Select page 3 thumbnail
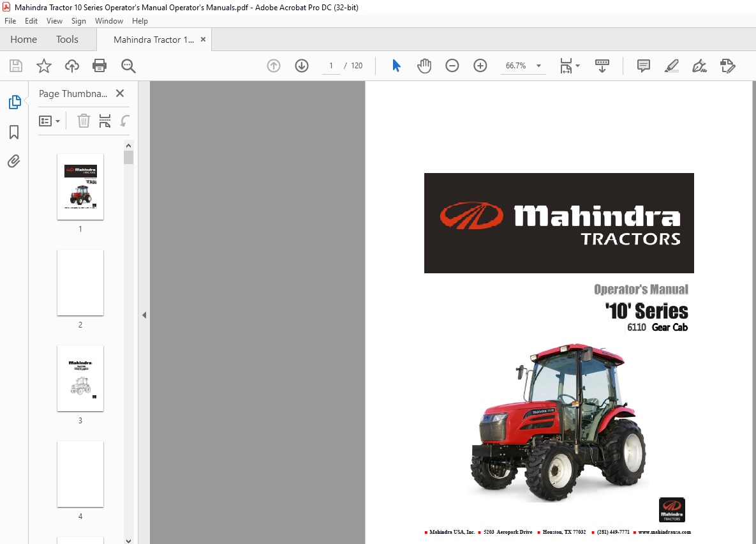756x544 pixels. tap(80, 379)
